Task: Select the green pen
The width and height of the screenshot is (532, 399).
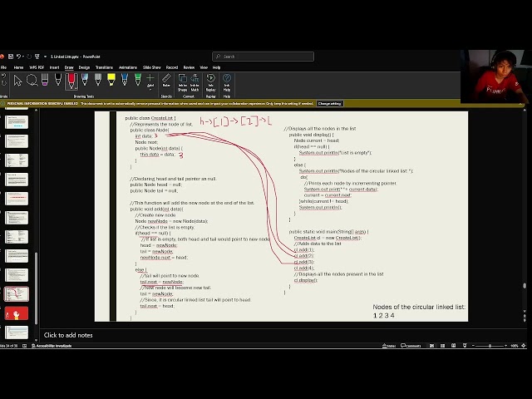Action: click(x=138, y=80)
